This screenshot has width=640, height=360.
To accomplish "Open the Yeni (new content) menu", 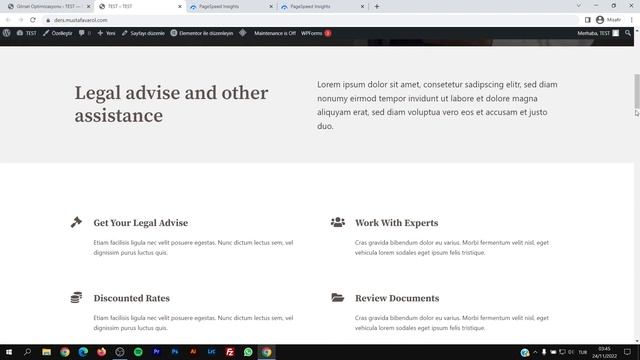I will pos(107,33).
